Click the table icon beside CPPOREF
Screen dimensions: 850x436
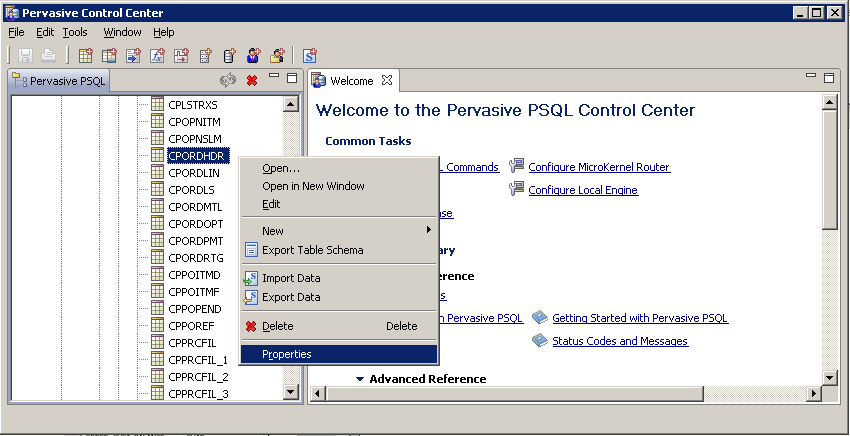(157, 325)
